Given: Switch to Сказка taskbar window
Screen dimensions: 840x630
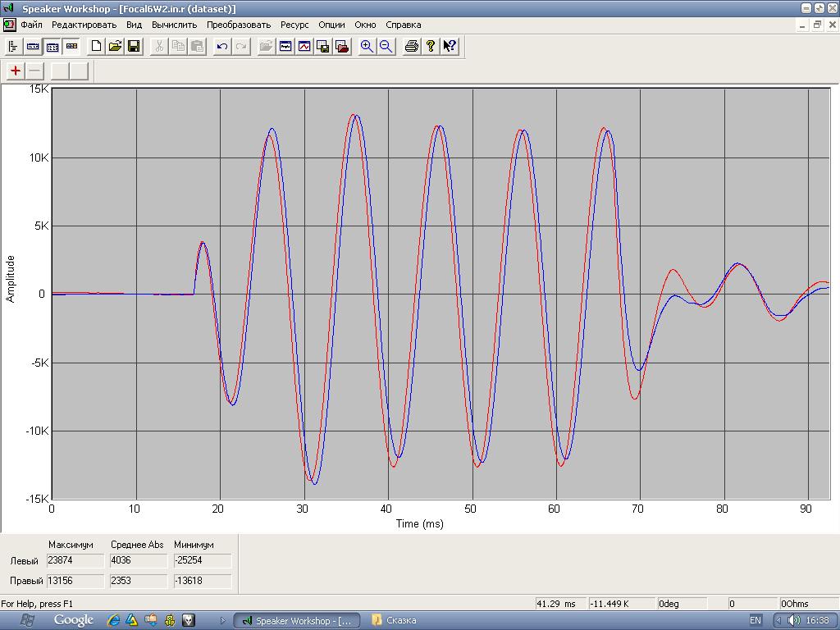Looking at the screenshot, I should pos(396,620).
